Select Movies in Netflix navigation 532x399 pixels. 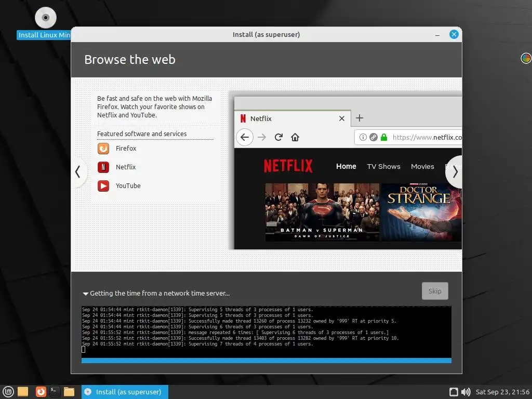pos(422,167)
